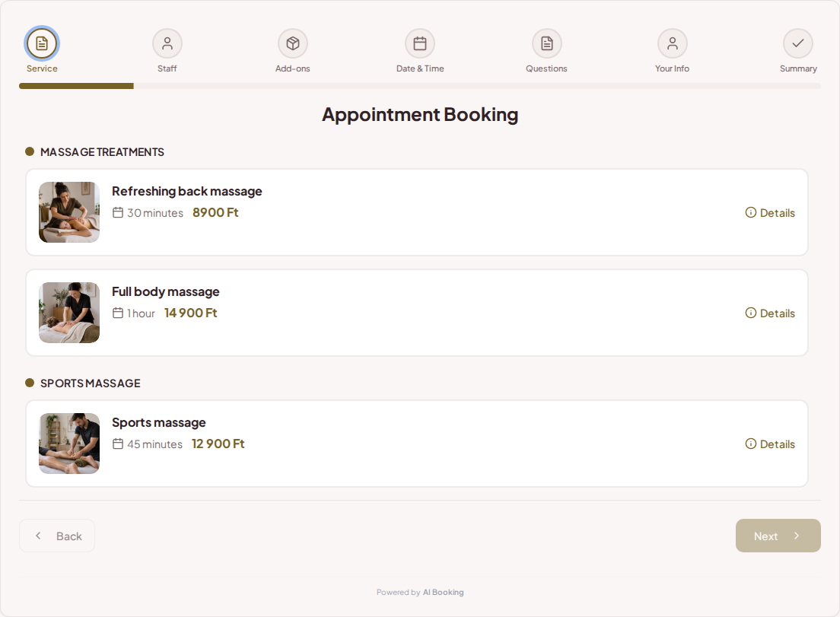Click the Service step label

pos(42,68)
